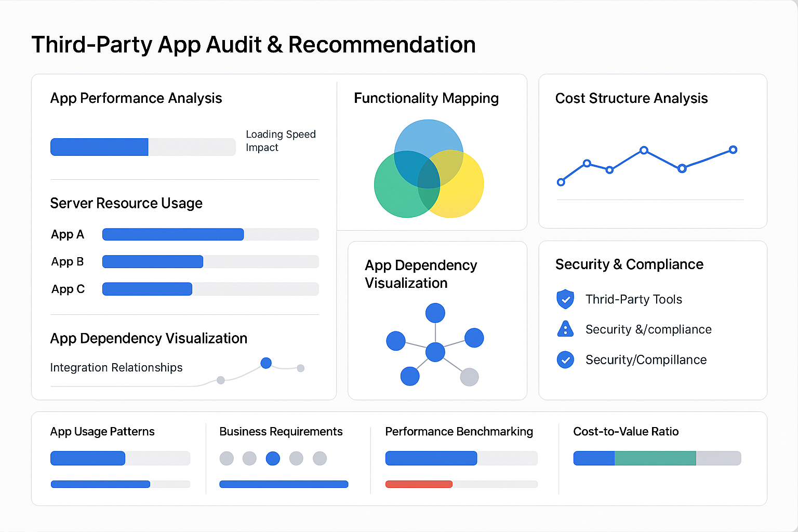
Task: Select the alert badge next to Security &/compliance
Action: tap(565, 329)
